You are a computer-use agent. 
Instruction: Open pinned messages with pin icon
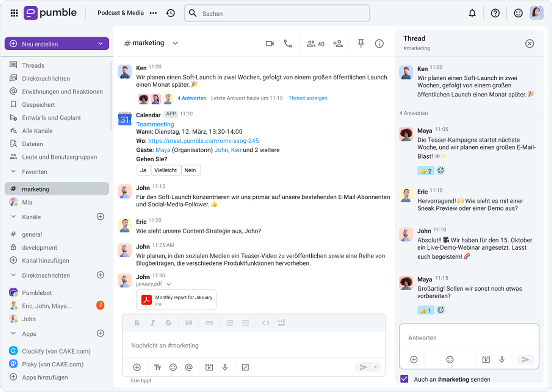(361, 43)
